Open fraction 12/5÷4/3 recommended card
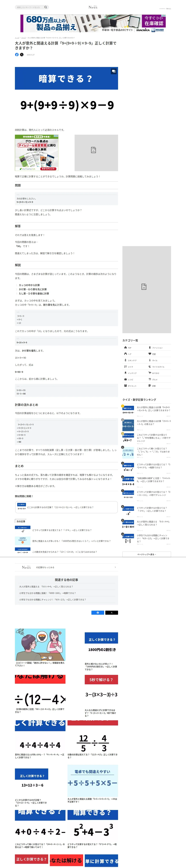 (x=93, y=740)
